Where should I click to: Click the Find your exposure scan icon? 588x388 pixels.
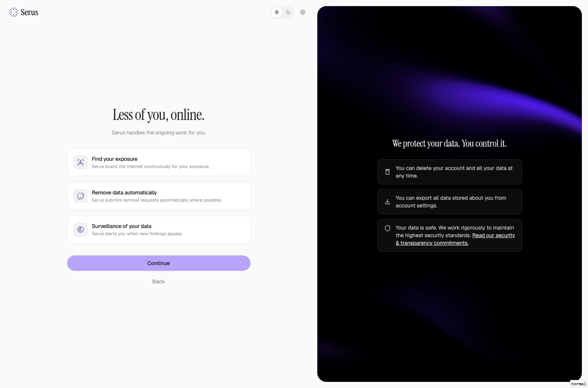81,162
